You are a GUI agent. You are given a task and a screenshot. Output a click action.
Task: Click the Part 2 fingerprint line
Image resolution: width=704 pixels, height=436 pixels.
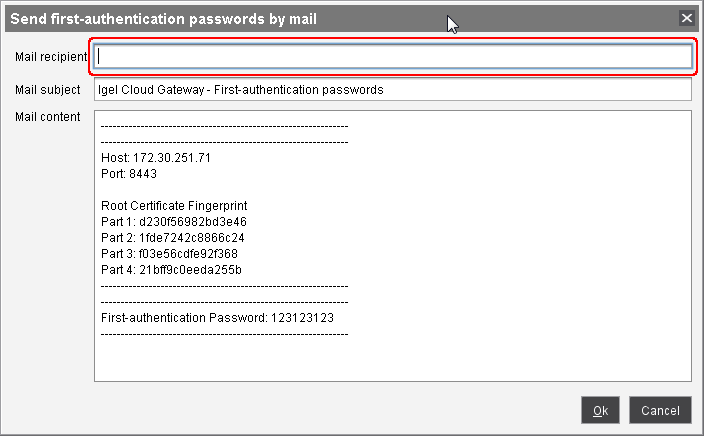[x=172, y=238]
